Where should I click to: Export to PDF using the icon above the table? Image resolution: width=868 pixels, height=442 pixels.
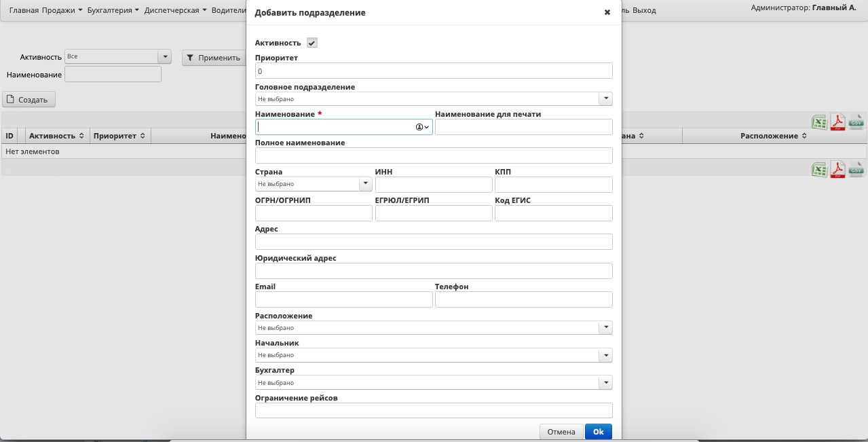(837, 122)
